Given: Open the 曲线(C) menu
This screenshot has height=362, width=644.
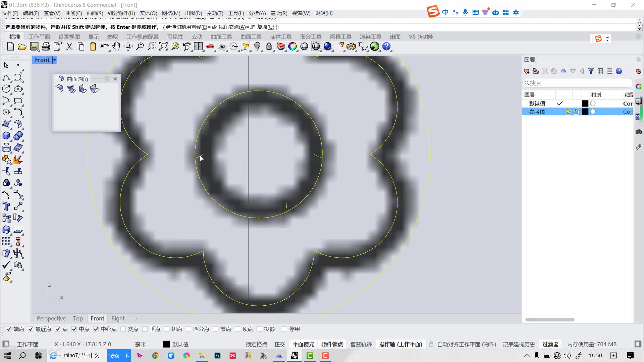Looking at the screenshot, I should click(74, 13).
